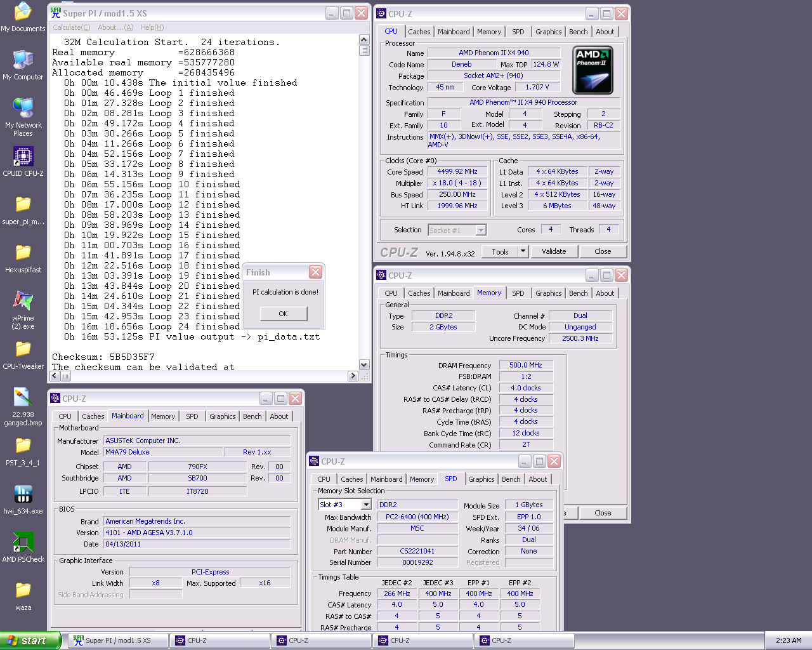Click the Checksum: 5B5D35F7 text line

(x=103, y=357)
